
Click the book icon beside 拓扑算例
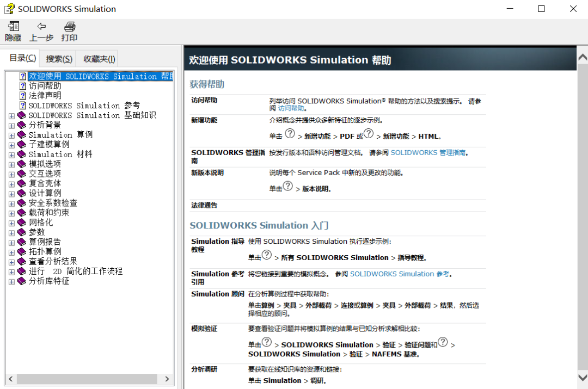pyautogui.click(x=22, y=252)
